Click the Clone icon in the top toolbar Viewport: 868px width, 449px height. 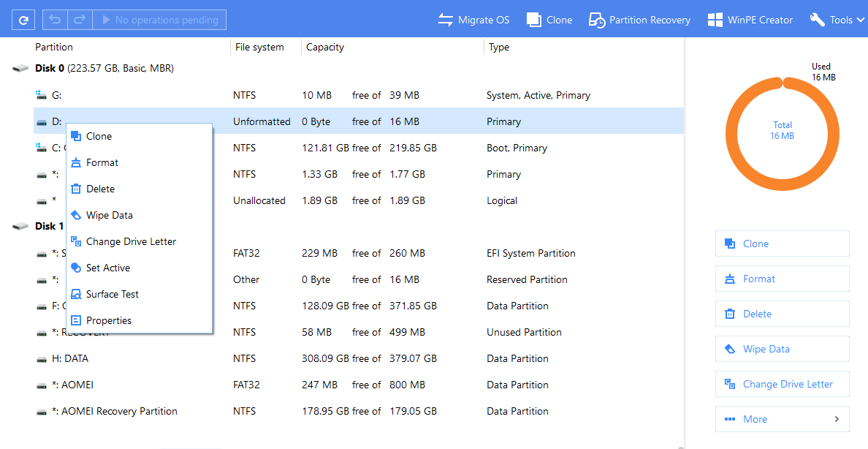point(533,20)
